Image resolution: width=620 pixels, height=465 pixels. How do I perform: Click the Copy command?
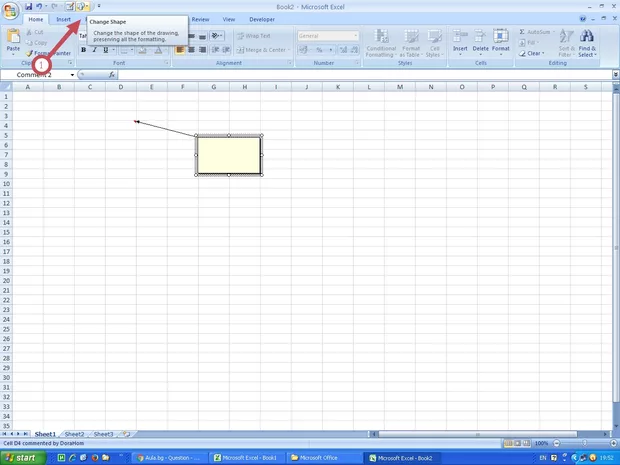click(36, 43)
